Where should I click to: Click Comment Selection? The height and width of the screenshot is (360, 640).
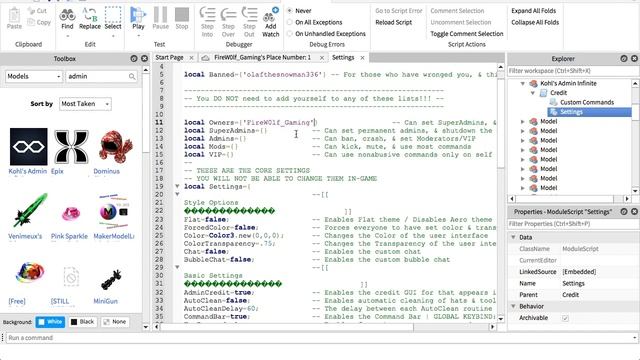(x=457, y=11)
